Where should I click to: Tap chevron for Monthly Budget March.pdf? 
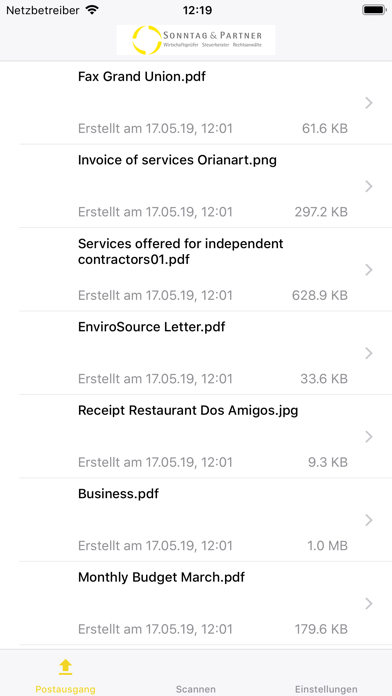click(368, 604)
